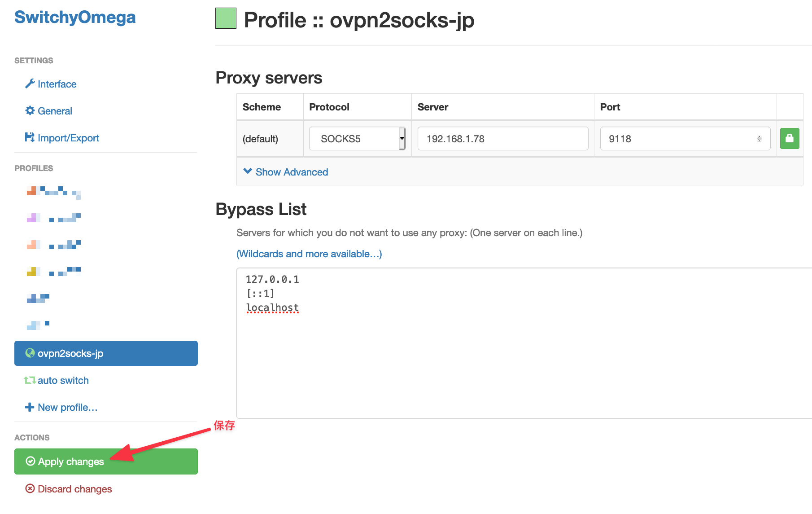Click the plus icon beside New profile
Screen dimensions: 812x514
point(30,407)
